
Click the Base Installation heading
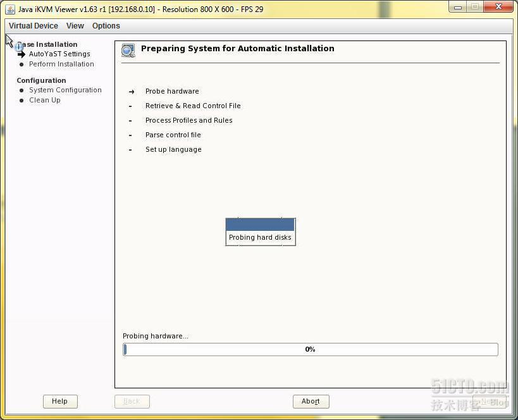click(x=47, y=44)
